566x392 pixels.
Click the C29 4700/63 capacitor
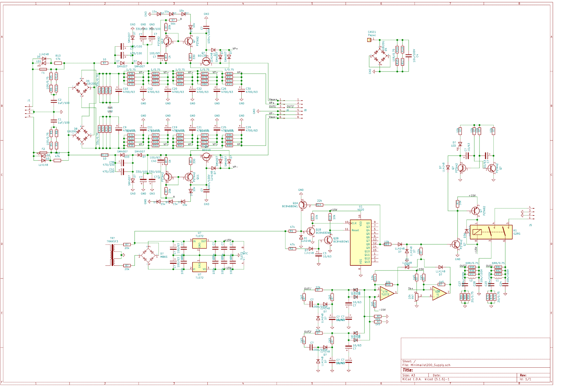(241, 128)
